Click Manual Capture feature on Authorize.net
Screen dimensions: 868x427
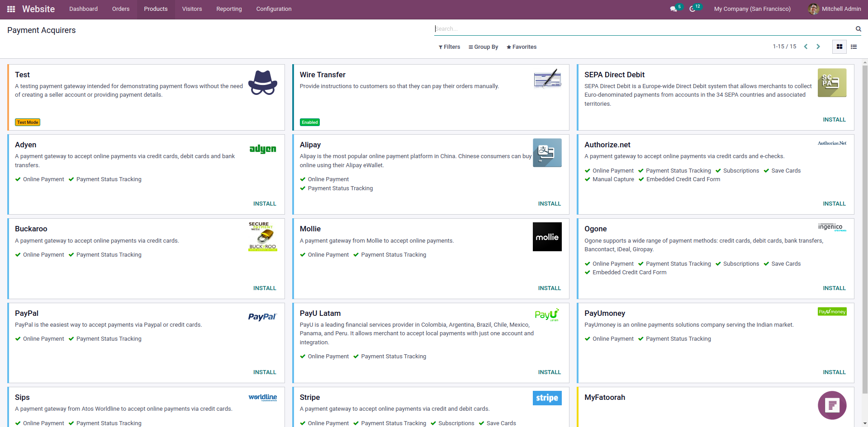point(609,179)
